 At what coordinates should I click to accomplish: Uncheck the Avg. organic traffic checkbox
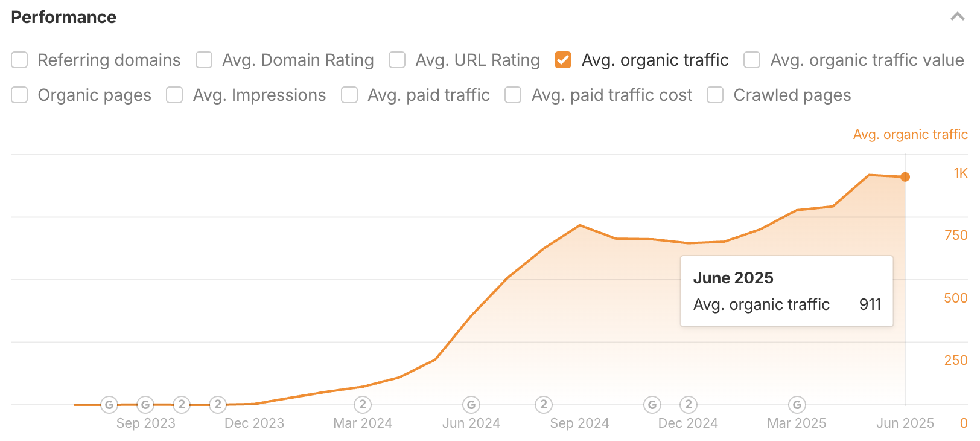563,60
